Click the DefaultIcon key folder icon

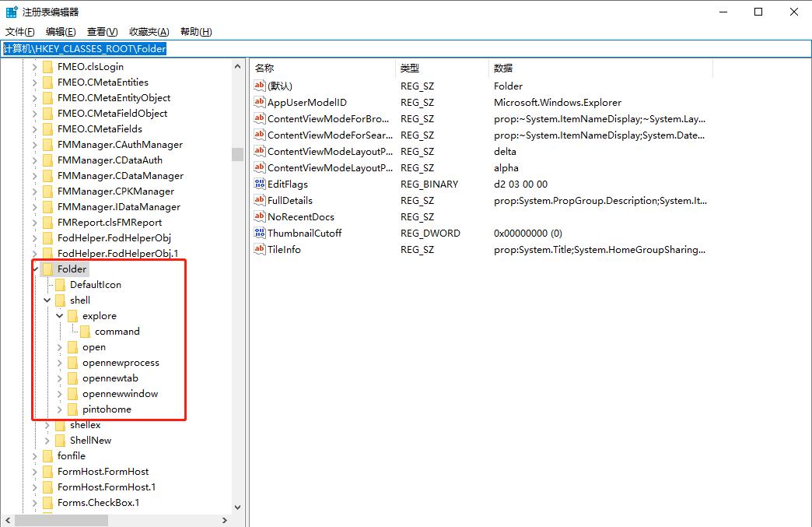pos(60,284)
